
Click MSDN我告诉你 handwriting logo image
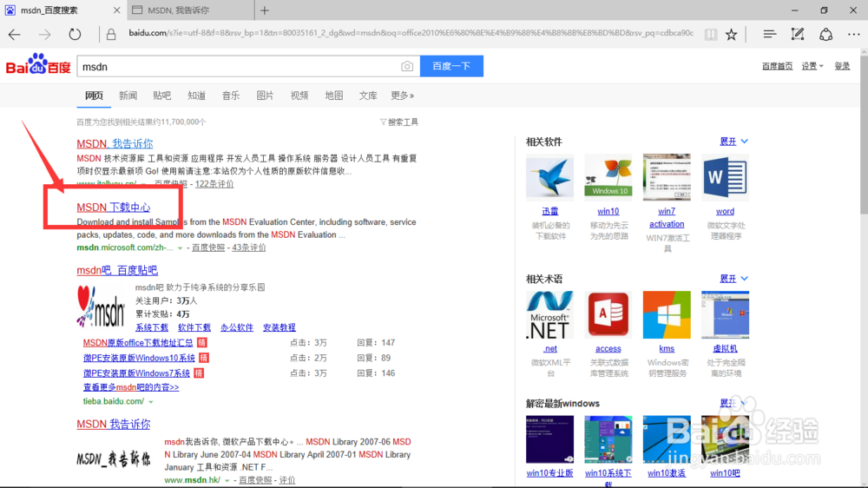[x=114, y=458]
